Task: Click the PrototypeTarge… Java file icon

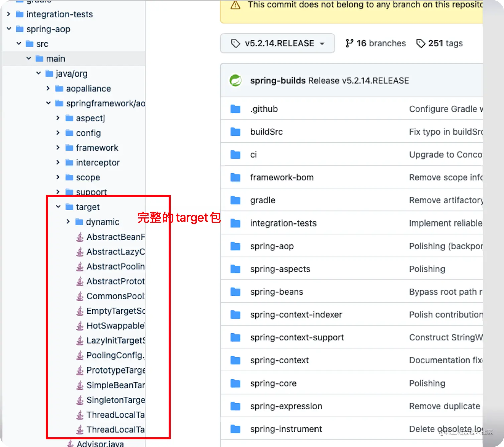Action: tap(80, 370)
